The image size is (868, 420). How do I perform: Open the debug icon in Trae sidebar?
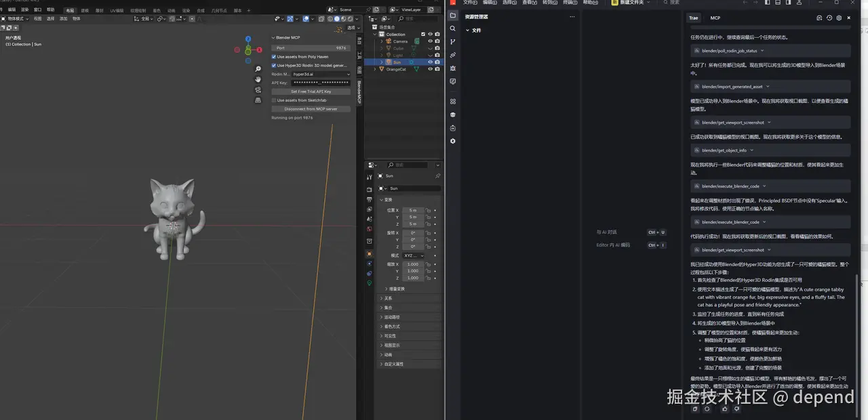(453, 68)
